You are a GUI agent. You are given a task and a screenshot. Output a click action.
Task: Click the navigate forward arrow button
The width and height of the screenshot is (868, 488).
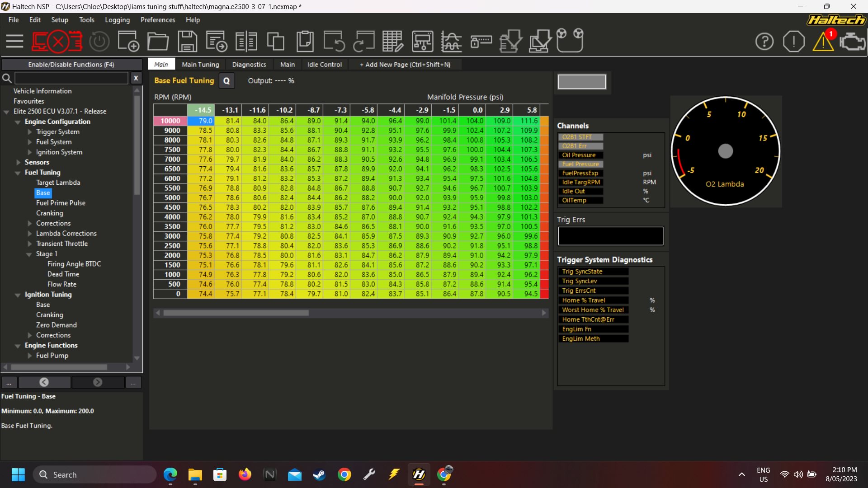98,382
